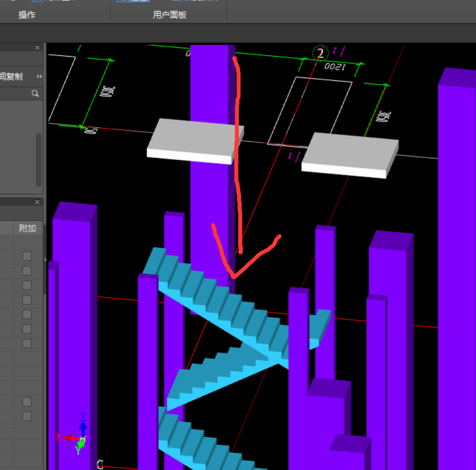Tick the seventh checkbox under 附加 column
Screen dimensions: 476x470
click(x=27, y=344)
